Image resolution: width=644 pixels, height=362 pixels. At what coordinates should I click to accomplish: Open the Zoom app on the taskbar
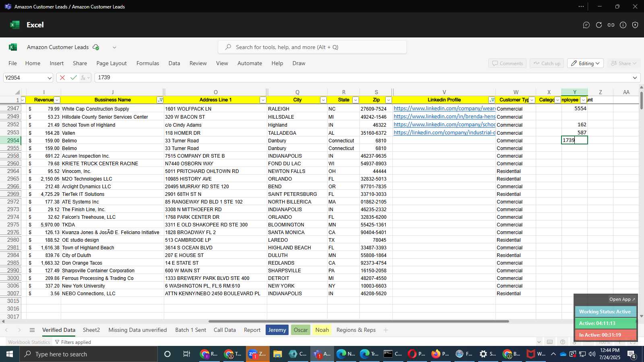click(x=257, y=354)
